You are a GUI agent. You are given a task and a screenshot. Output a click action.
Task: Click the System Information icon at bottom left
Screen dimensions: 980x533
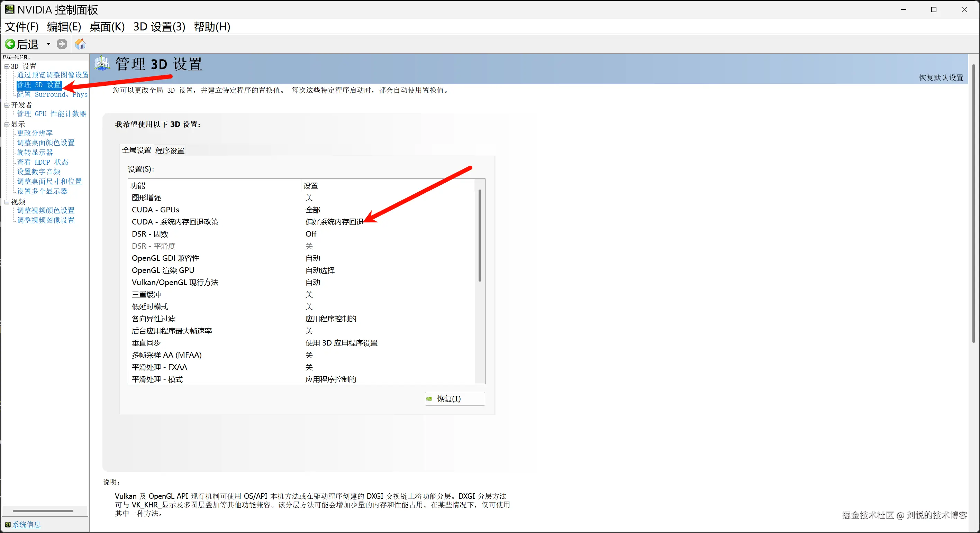tap(7, 525)
